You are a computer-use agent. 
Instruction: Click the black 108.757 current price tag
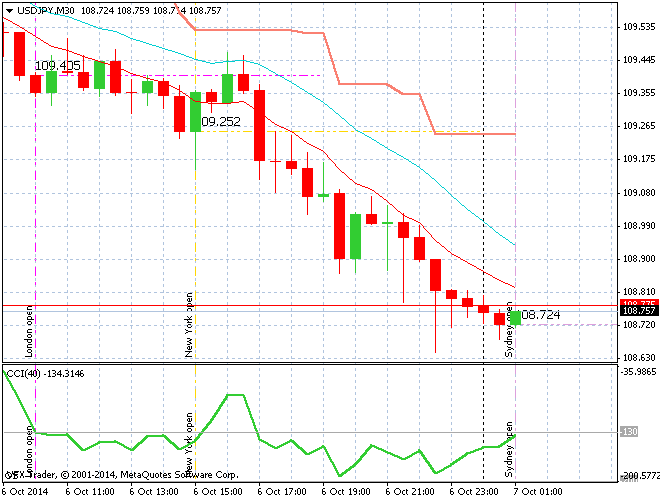coord(638,311)
